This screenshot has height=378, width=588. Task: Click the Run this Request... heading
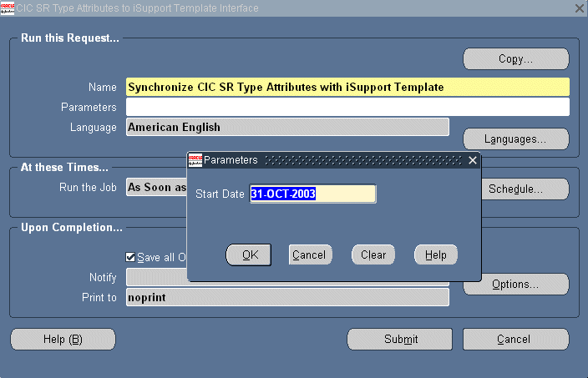click(x=70, y=38)
